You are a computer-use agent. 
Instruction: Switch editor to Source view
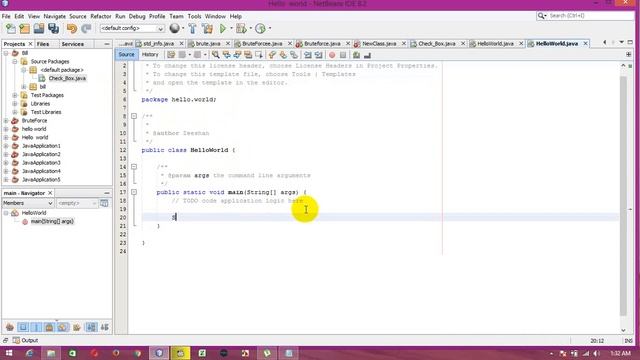[x=126, y=54]
